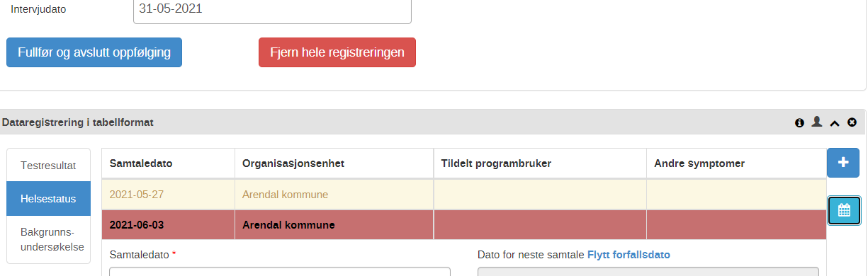Screen dimensions: 868x276
Task: Open the Testresultat tab
Action: tap(48, 165)
